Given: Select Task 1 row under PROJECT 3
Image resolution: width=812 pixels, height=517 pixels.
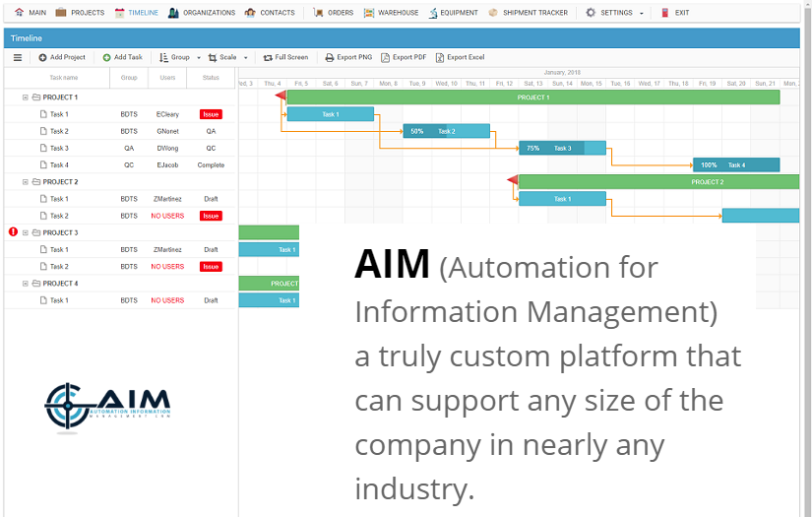Looking at the screenshot, I should tap(120, 249).
